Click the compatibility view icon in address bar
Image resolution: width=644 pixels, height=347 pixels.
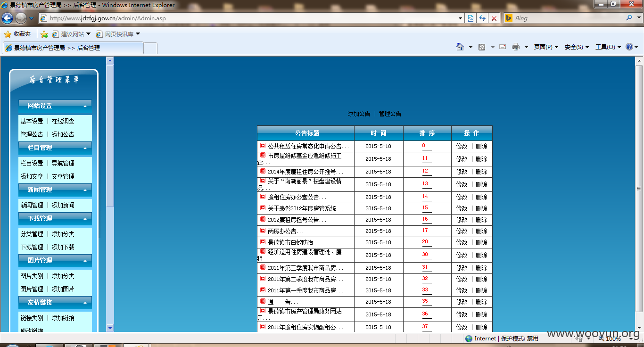pos(471,18)
